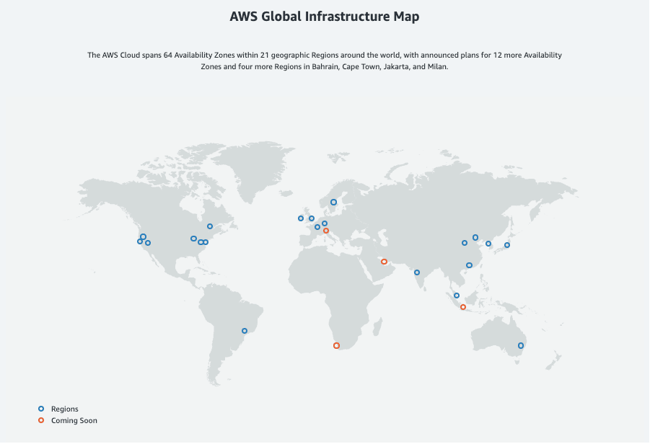Click the orange Jakarta marker in Indonesia
This screenshot has height=444, width=650.
(x=463, y=307)
